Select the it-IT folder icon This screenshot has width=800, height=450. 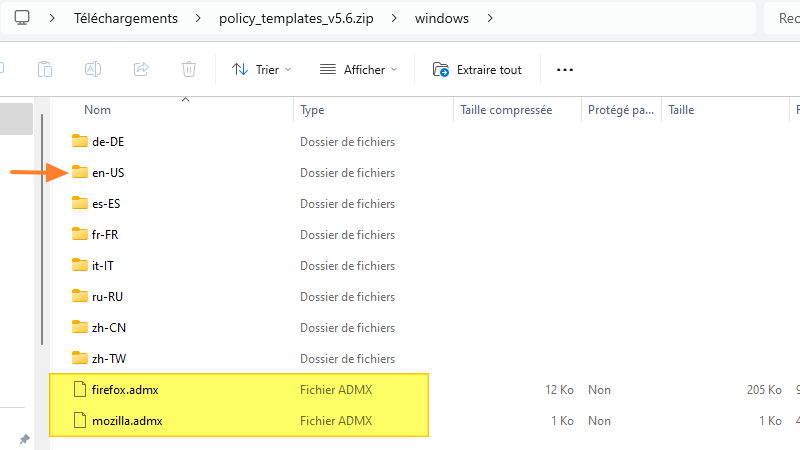(x=80, y=265)
